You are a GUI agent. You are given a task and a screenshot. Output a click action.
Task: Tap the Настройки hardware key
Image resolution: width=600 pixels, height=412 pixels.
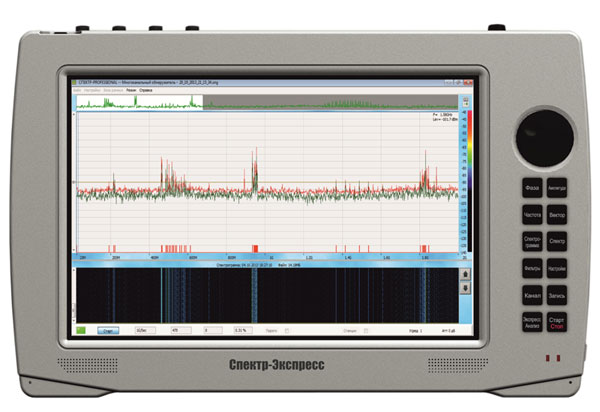pyautogui.click(x=556, y=268)
